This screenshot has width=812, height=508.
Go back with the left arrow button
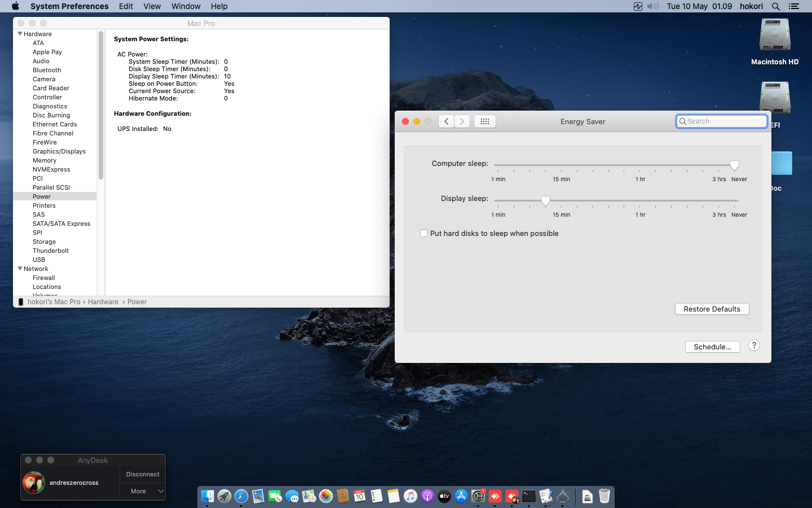pos(446,121)
